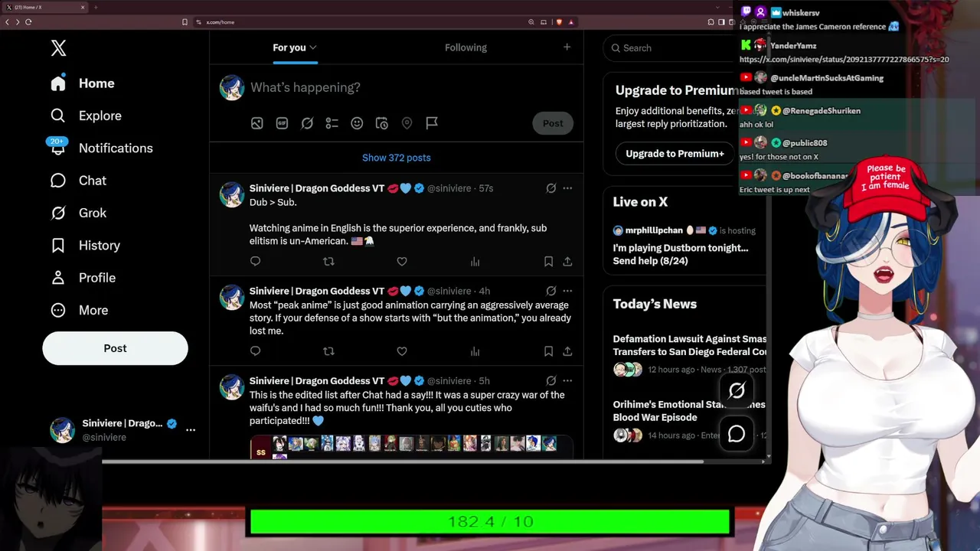Enhance the post with the composer's Grok icon
The width and height of the screenshot is (980, 551).
pyautogui.click(x=307, y=123)
